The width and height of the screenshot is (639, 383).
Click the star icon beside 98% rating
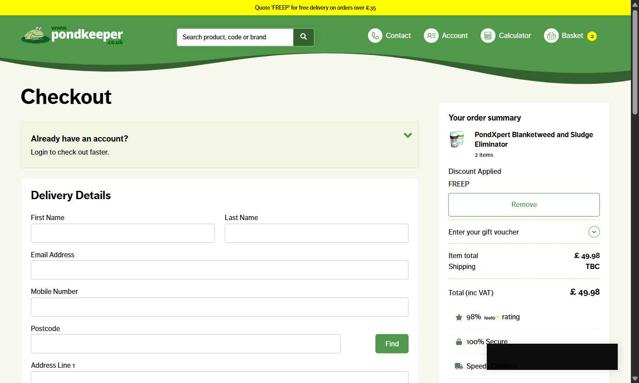coord(459,317)
